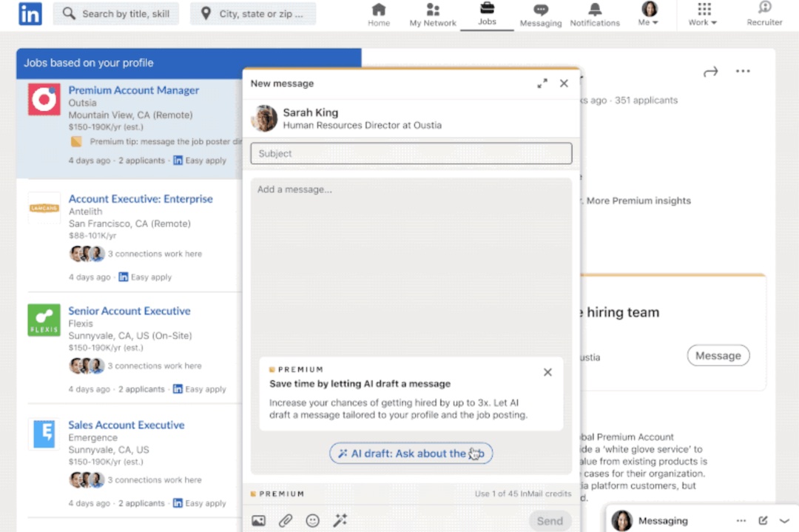Click the Flexis company logo
The height and width of the screenshot is (532, 799).
44,320
